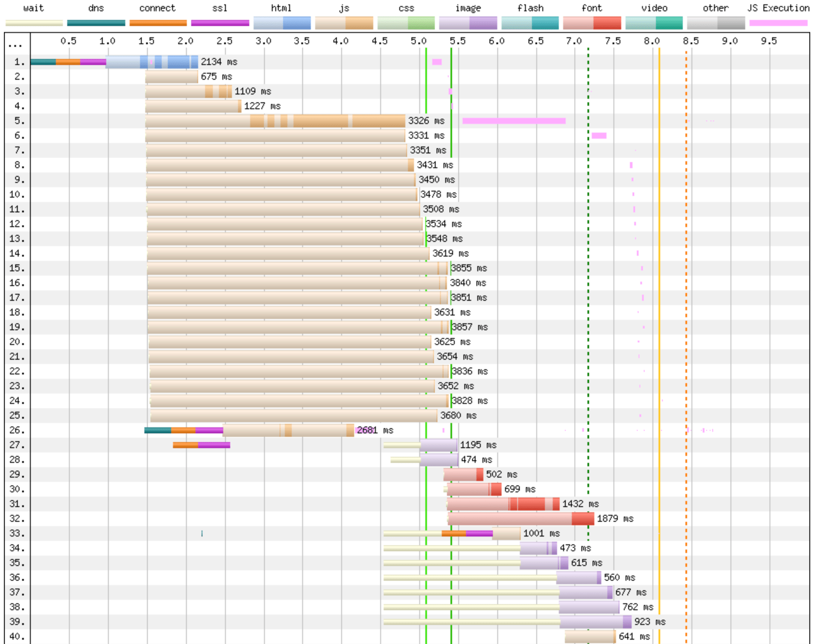Viewport: 815px width, 644px height.
Task: Click the 8.5 second label on the time axis
Action: (691, 41)
